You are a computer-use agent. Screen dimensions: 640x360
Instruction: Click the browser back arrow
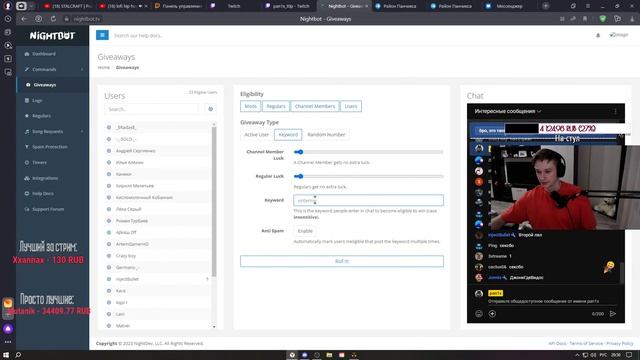24,19
